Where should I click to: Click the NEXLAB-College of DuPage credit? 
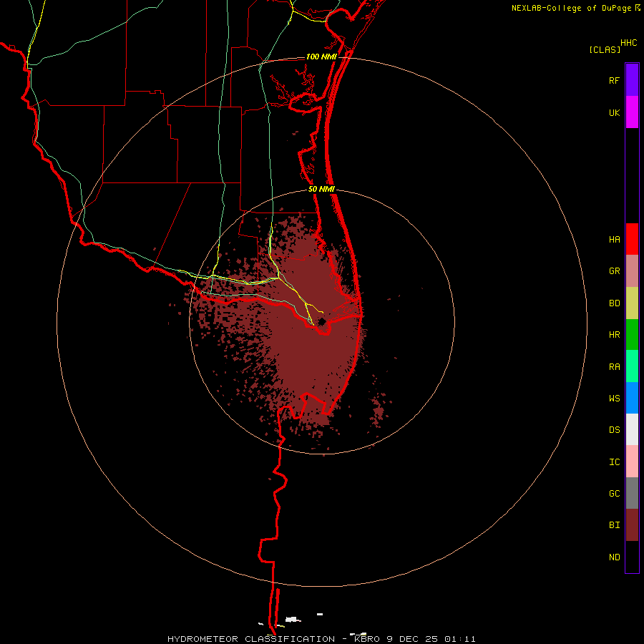(571, 8)
